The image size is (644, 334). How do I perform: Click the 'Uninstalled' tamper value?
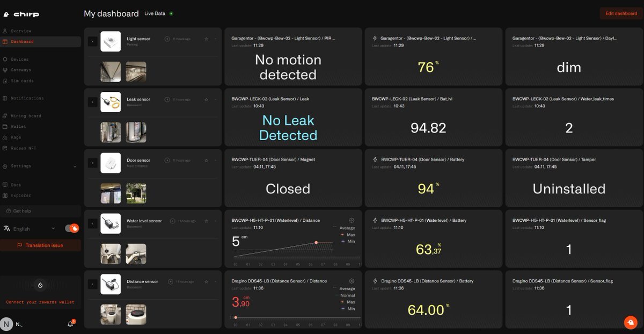[569, 189]
